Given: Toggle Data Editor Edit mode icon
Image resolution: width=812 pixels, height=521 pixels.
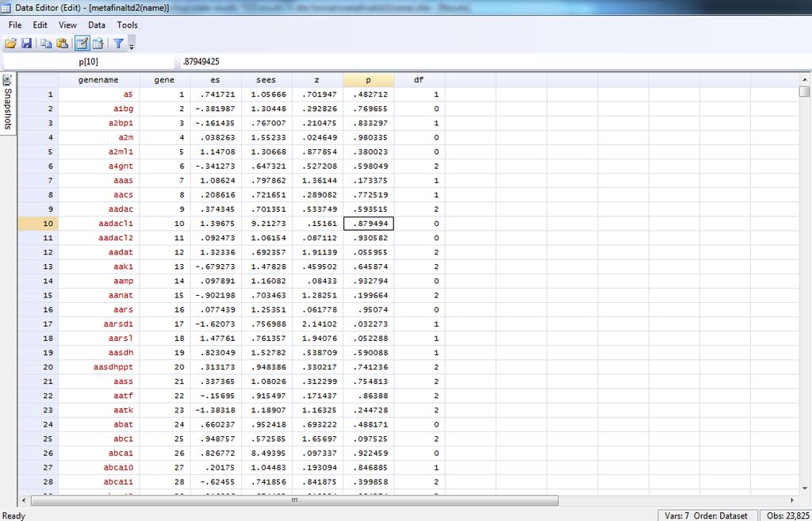Looking at the screenshot, I should coord(82,44).
